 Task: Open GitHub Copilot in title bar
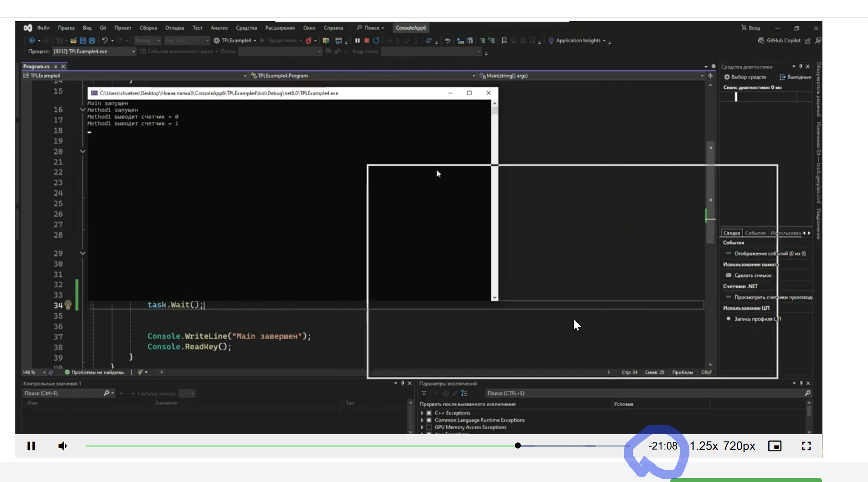[780, 41]
